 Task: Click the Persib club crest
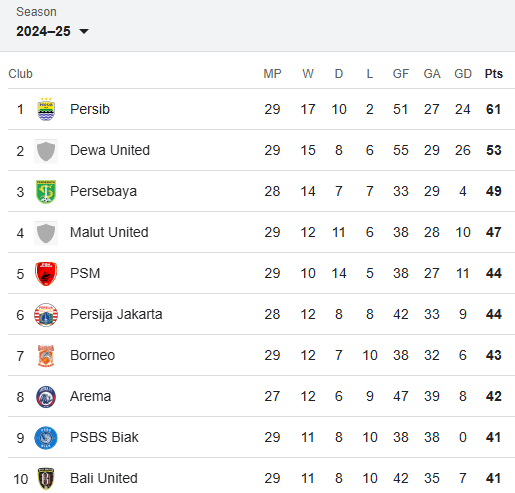[46, 109]
